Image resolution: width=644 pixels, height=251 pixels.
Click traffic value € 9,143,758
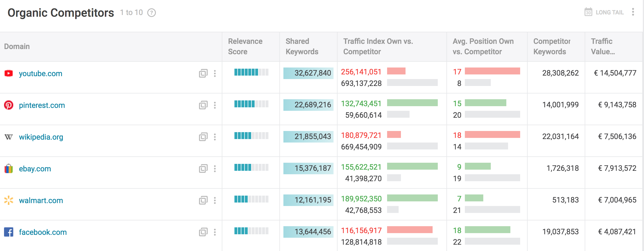[617, 105]
